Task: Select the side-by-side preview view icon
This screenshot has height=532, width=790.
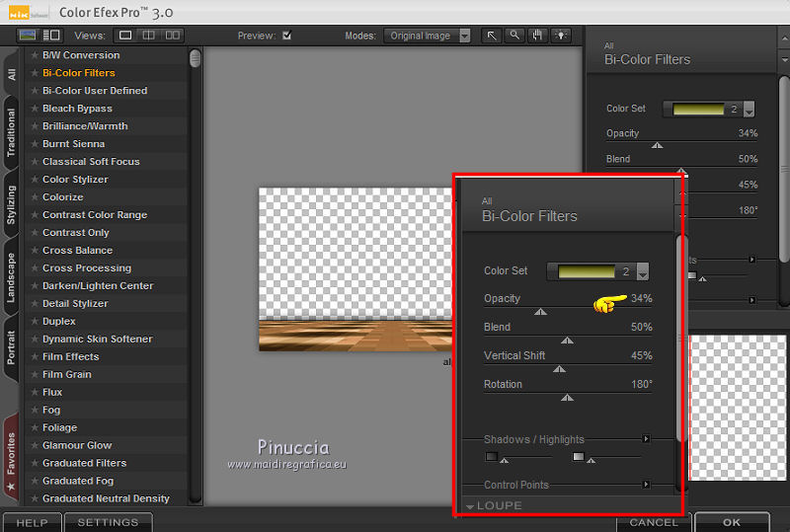Action: coord(172,36)
